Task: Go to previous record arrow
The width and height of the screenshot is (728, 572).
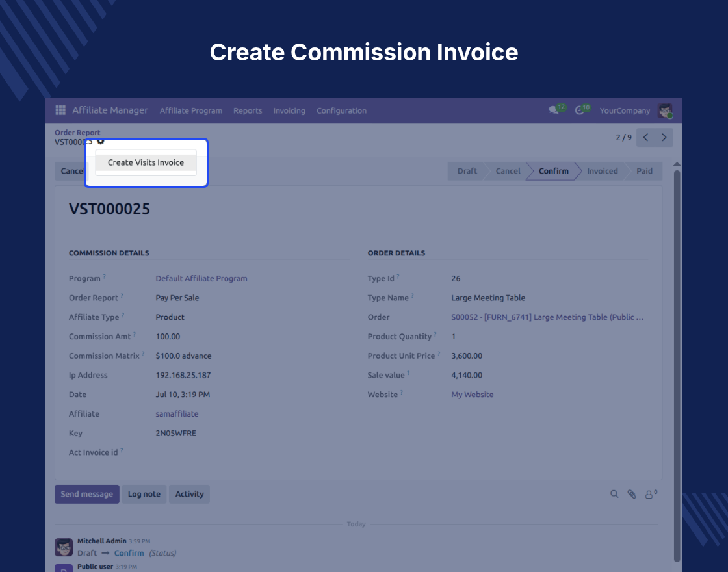Action: pos(645,137)
